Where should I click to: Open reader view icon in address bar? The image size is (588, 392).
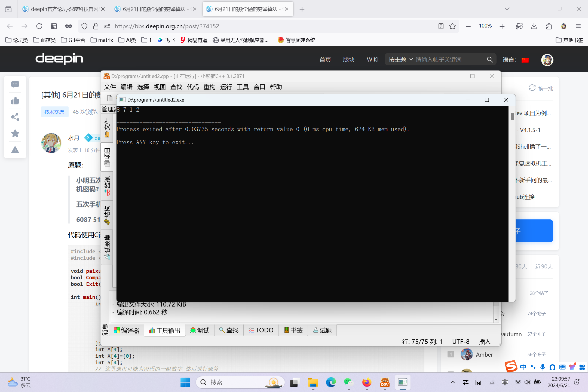(x=441, y=26)
